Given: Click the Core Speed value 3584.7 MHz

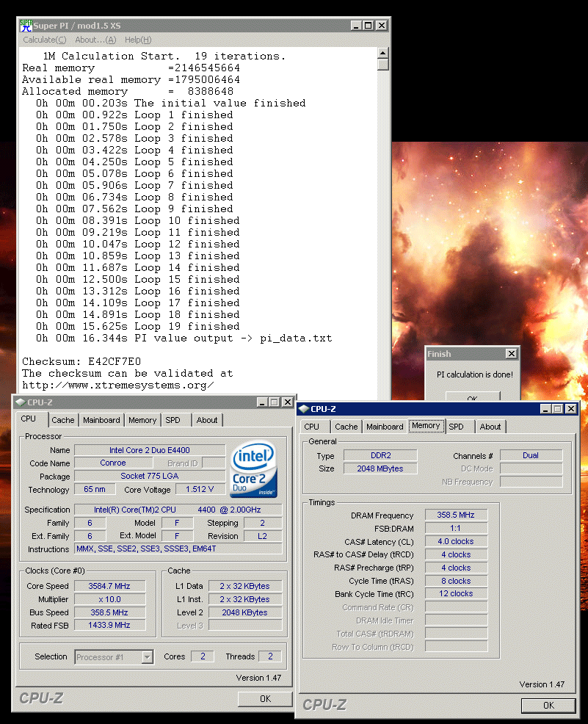Looking at the screenshot, I should click(109, 586).
